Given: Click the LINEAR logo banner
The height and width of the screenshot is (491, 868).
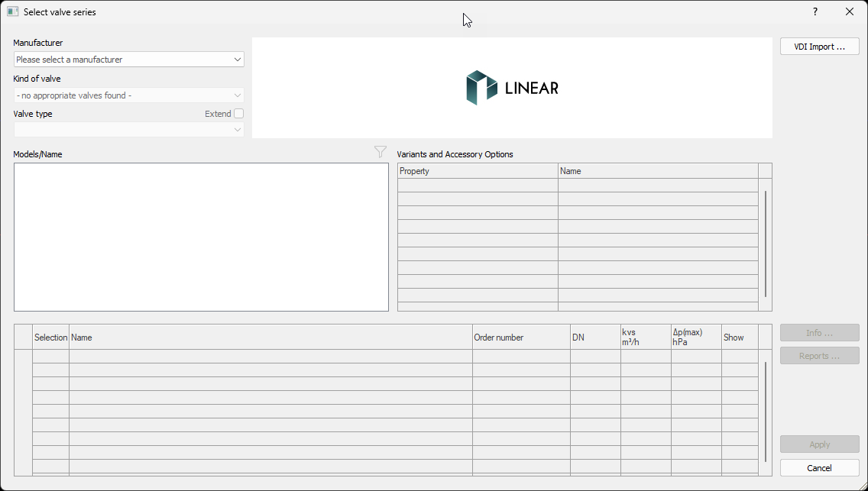Looking at the screenshot, I should pos(512,88).
